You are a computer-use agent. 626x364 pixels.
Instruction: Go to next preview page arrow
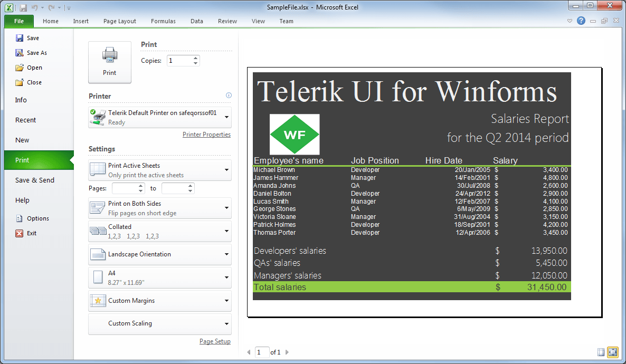[x=287, y=352]
